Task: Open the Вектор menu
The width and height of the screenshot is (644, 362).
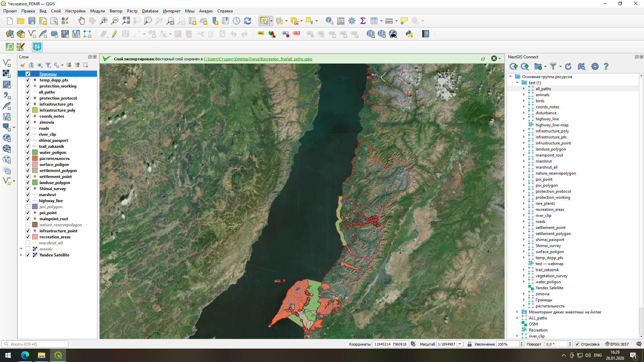Action: point(116,11)
